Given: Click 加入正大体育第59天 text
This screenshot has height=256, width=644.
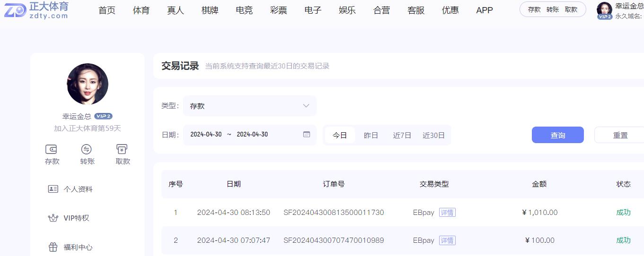Looking at the screenshot, I should tap(88, 128).
